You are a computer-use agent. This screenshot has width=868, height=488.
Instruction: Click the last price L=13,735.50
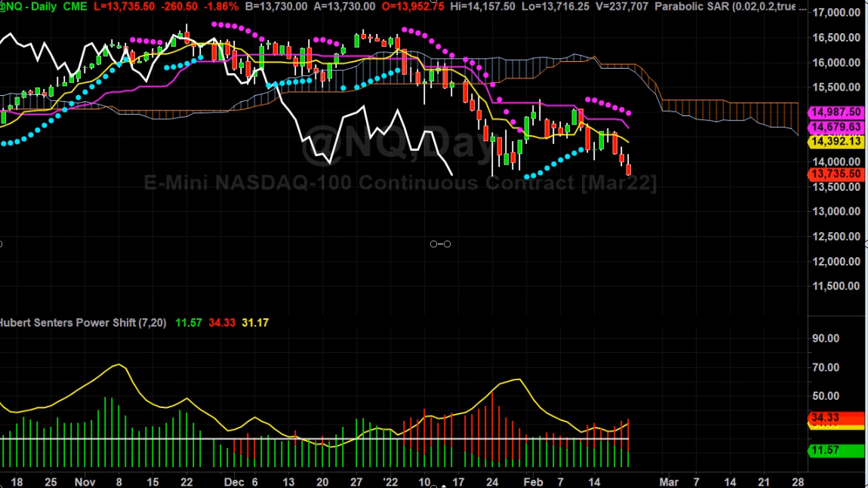(x=125, y=7)
